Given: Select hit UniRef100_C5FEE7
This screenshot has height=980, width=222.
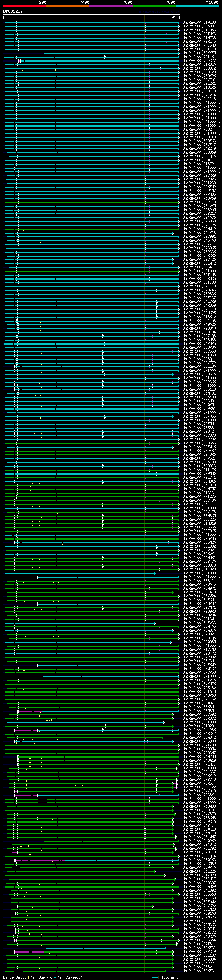Looking at the screenshot, I should [x=199, y=504].
